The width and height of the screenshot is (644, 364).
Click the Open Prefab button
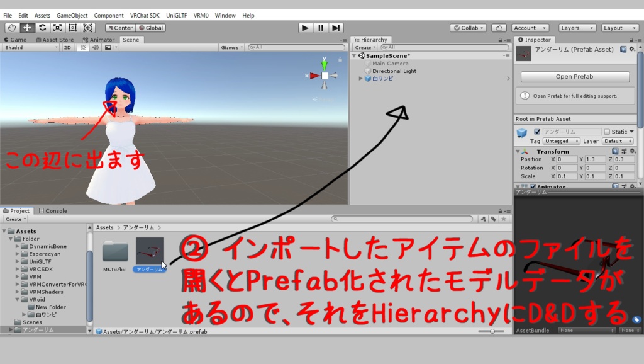[574, 76]
